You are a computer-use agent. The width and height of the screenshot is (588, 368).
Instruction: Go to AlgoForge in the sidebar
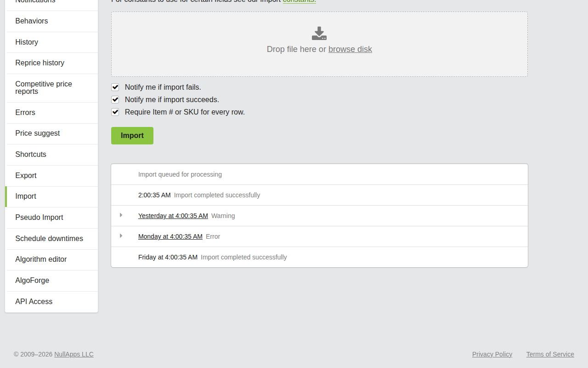point(32,280)
